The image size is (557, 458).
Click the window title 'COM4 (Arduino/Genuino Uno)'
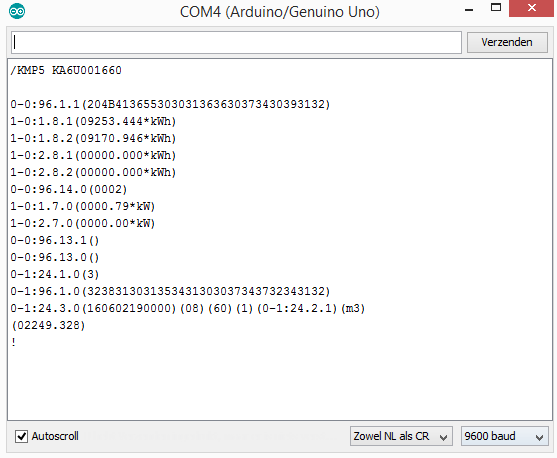(x=280, y=12)
